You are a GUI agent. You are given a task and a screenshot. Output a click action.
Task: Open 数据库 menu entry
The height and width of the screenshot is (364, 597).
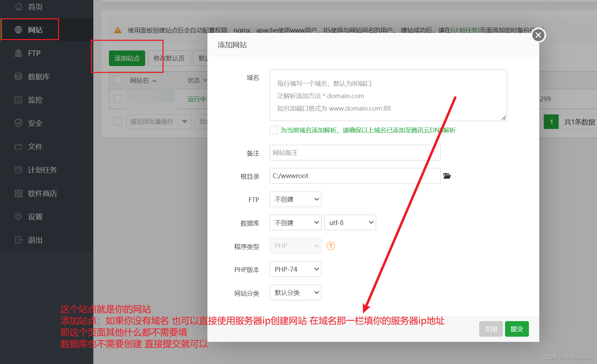click(x=39, y=76)
